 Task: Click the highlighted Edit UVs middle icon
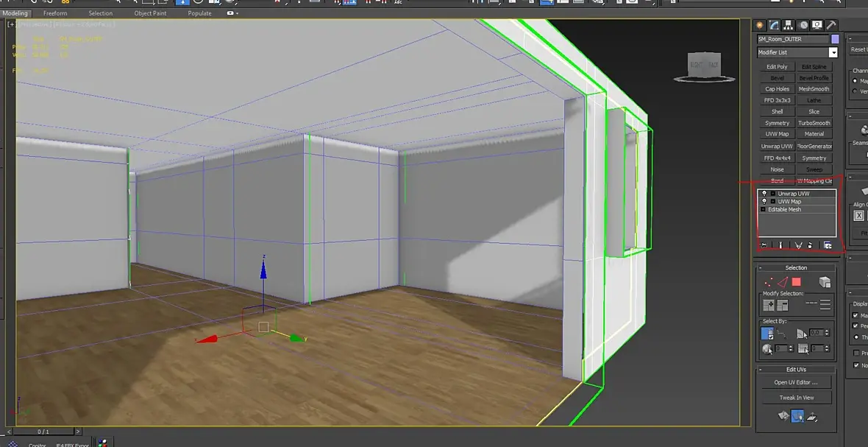tap(797, 416)
